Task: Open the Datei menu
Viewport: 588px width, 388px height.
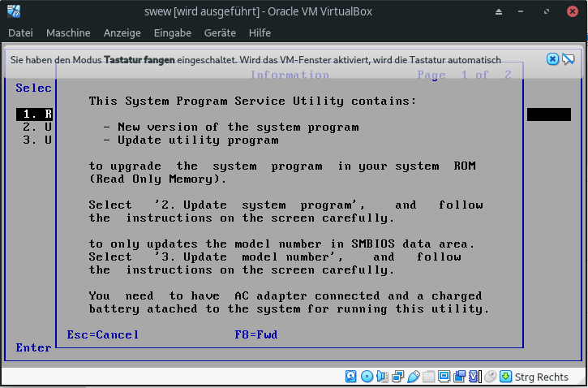Action: coord(20,32)
